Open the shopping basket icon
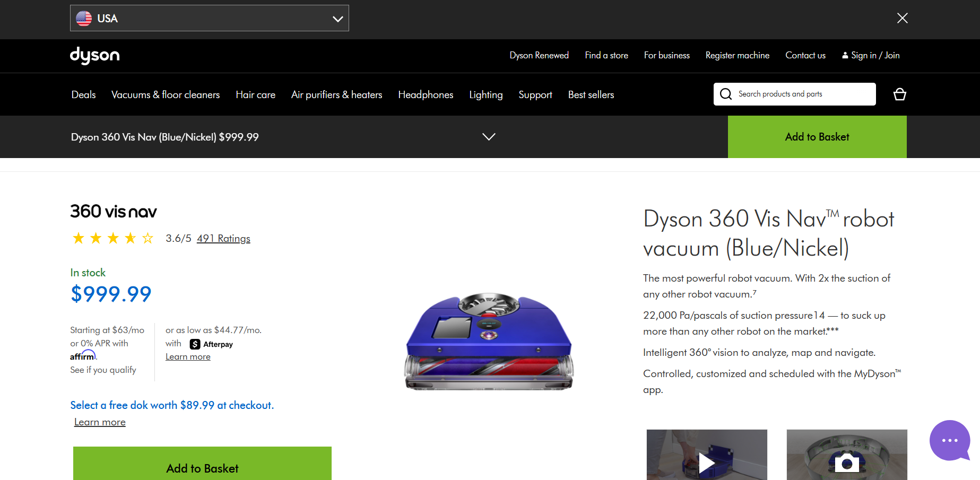 point(900,94)
